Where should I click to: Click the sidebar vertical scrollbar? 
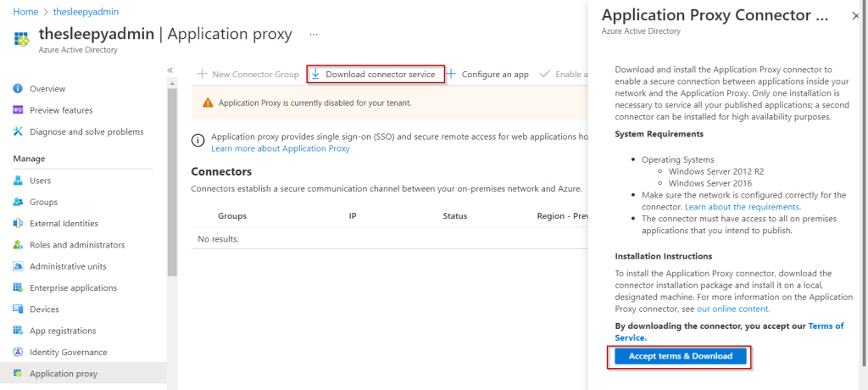(172, 187)
